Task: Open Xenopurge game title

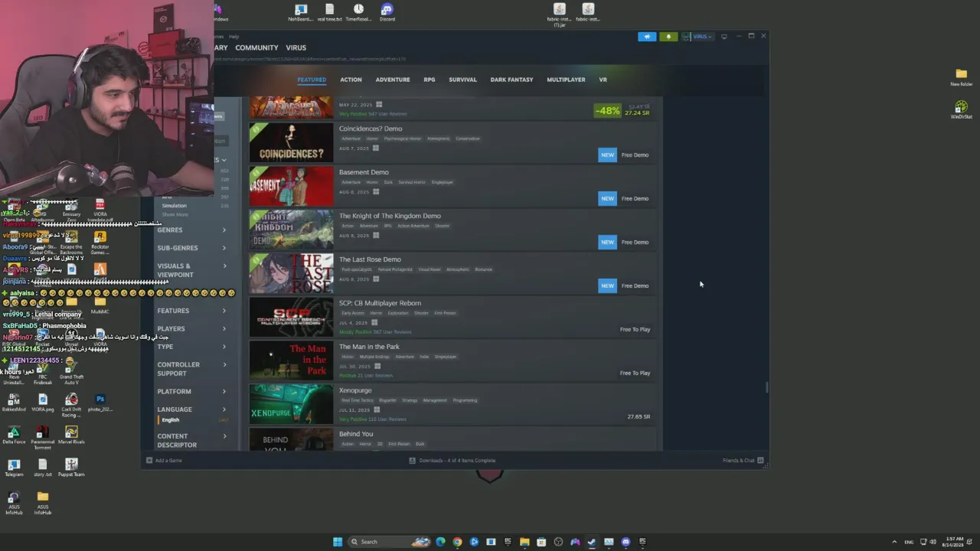Action: [355, 390]
